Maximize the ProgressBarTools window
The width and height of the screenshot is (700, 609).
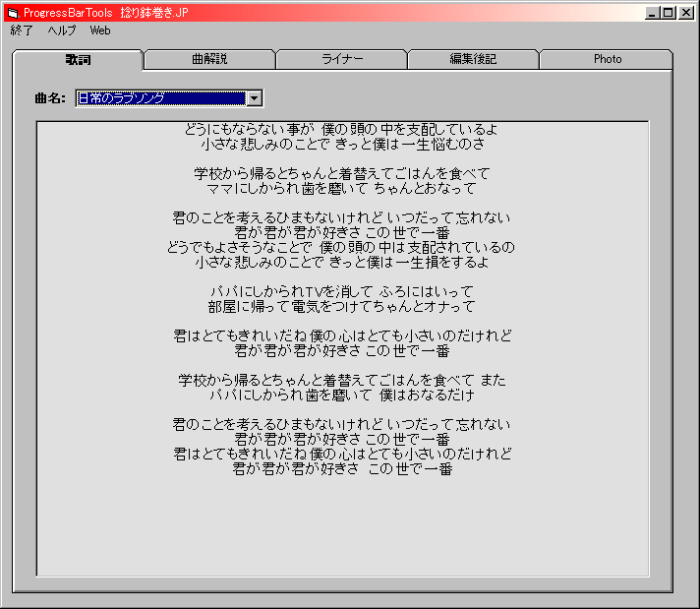tap(669, 13)
